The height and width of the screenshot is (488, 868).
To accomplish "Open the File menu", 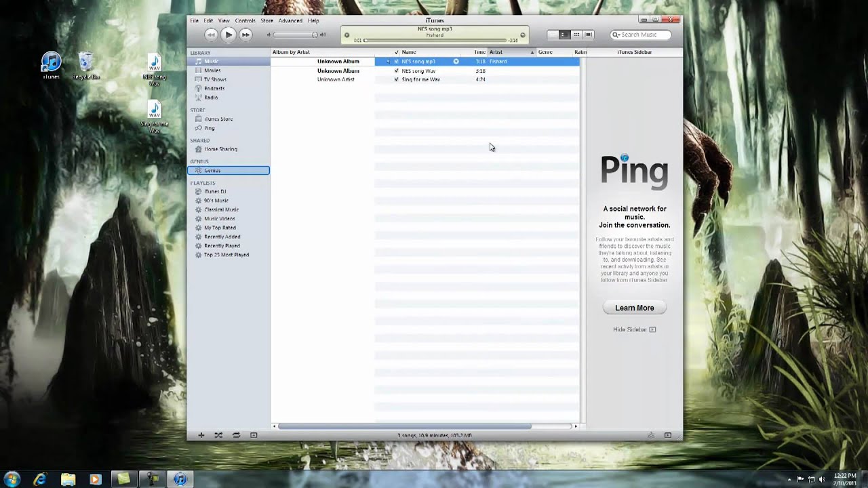I will (x=195, y=21).
